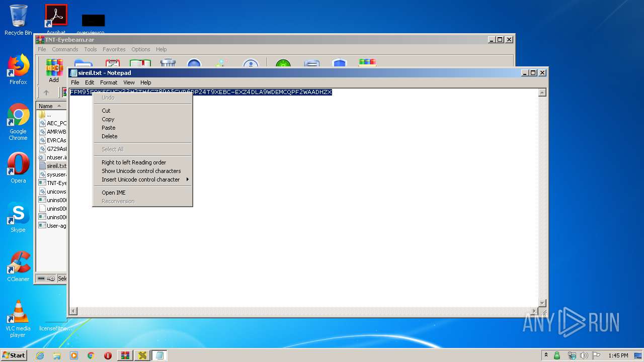
Task: Open WinRAR's File menu
Action: tap(42, 49)
